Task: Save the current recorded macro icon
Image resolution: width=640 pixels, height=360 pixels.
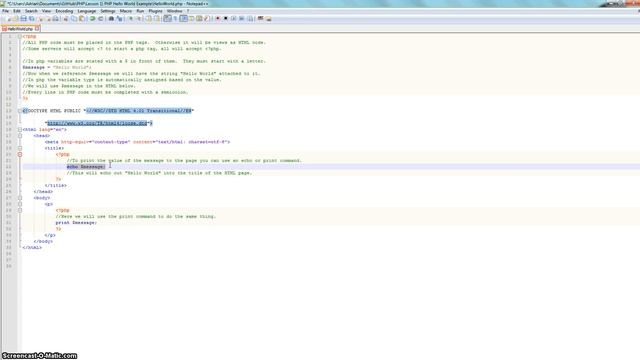Action: (250, 19)
